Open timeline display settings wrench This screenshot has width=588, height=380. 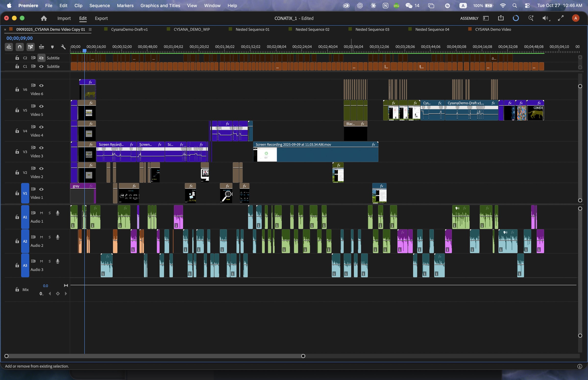[x=63, y=47]
